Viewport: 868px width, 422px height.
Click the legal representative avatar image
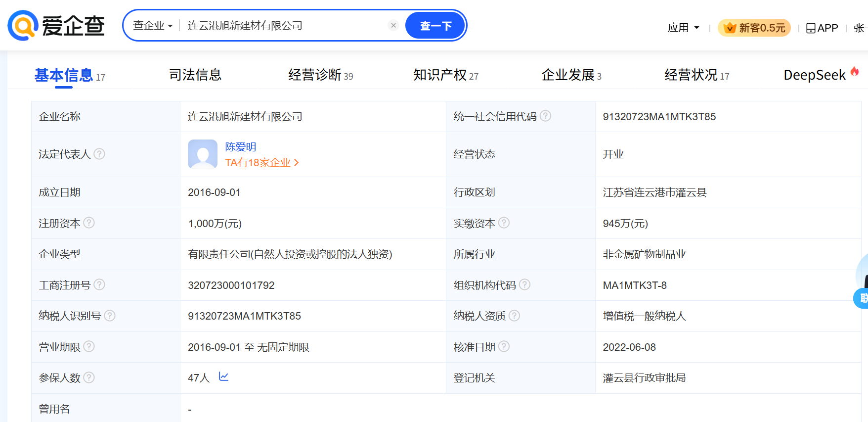[203, 154]
